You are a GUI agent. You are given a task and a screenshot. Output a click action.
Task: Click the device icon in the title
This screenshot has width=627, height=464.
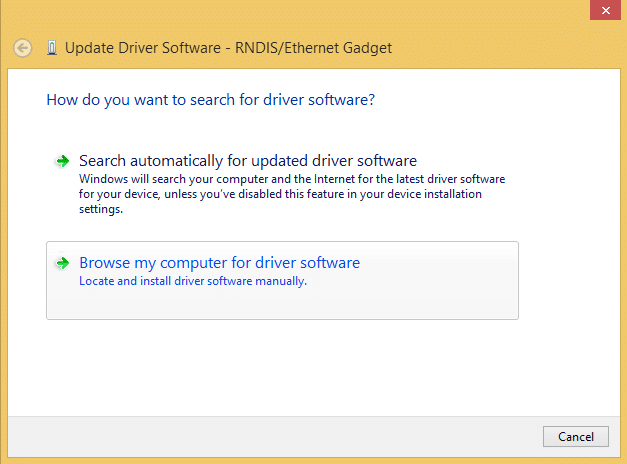click(52, 47)
